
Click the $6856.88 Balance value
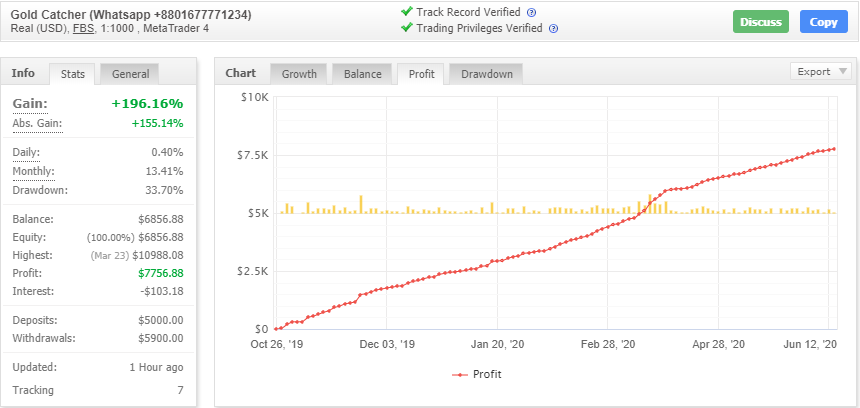[161, 219]
